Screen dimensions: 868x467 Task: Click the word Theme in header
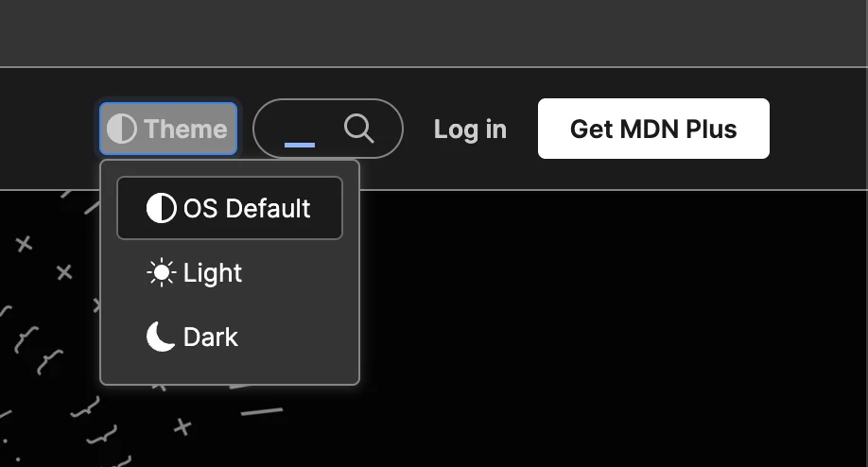point(185,129)
